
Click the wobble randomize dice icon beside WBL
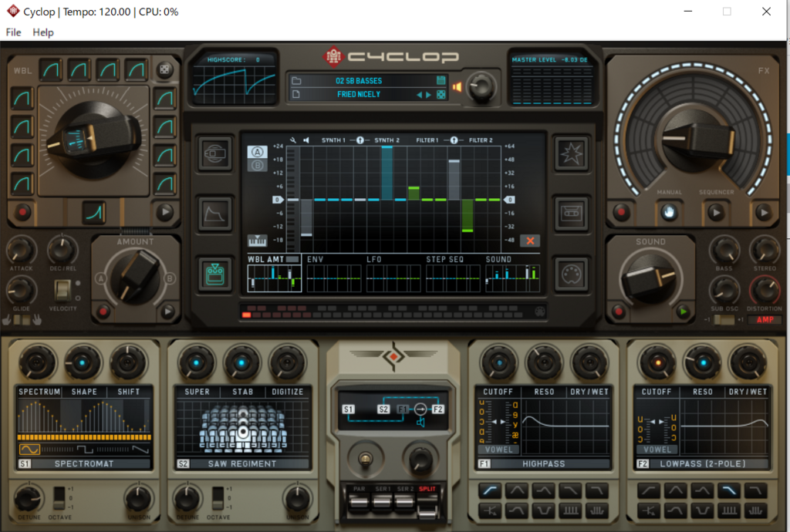[x=164, y=70]
